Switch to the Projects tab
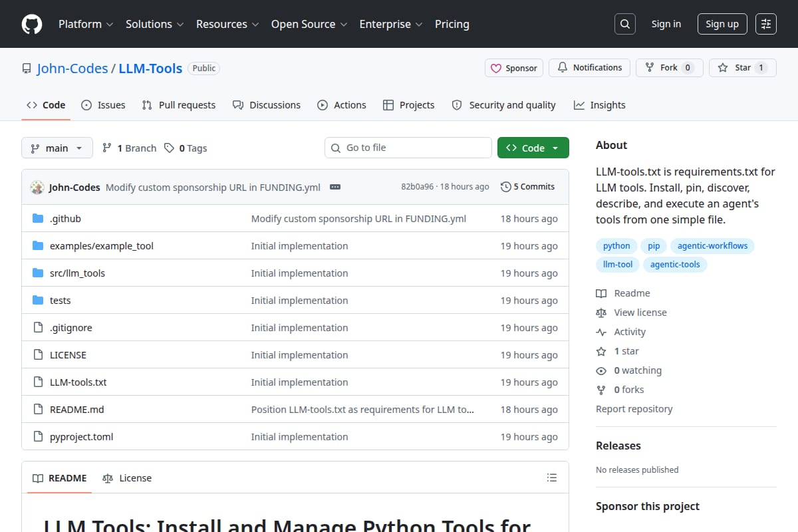The image size is (798, 532). tap(409, 105)
